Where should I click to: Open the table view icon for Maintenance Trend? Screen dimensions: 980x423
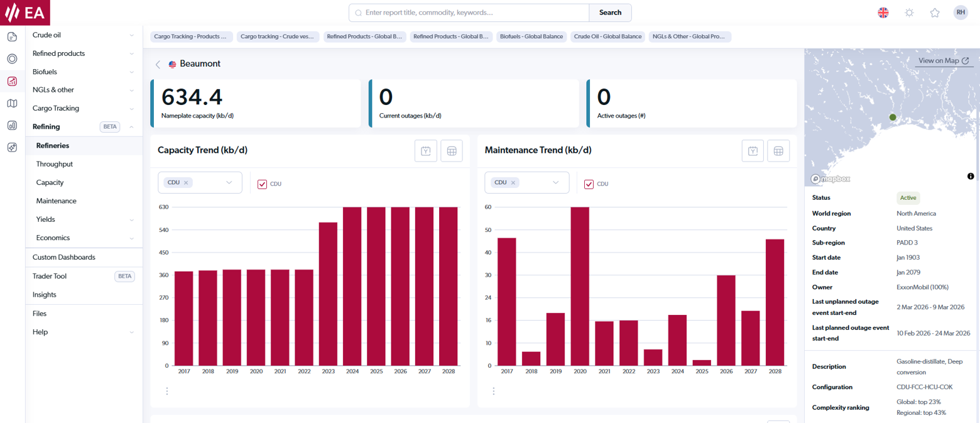tap(778, 151)
